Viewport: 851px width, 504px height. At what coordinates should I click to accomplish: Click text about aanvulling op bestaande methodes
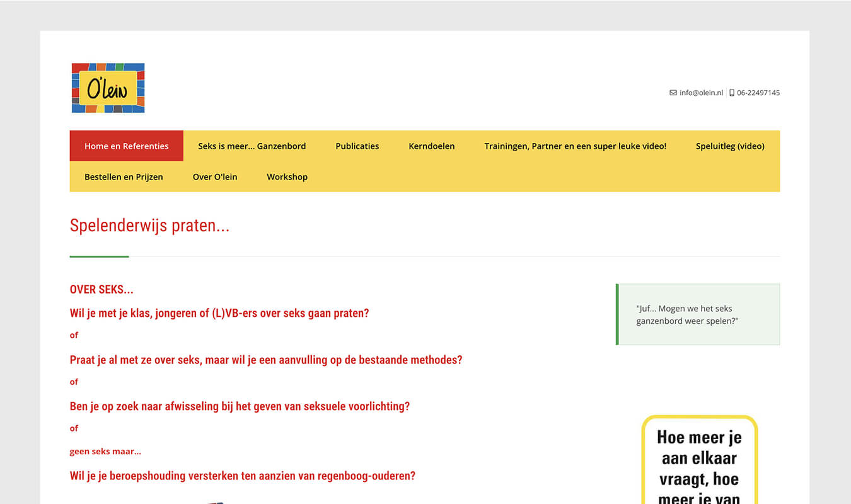coord(266,360)
